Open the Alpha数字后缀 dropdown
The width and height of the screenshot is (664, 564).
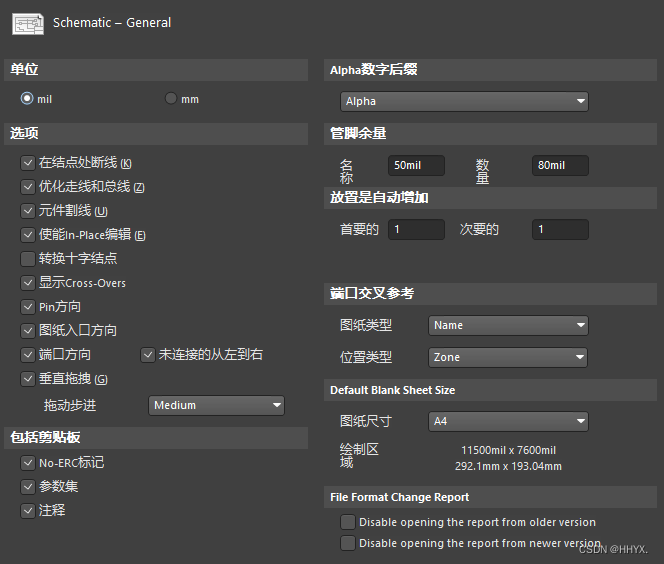[x=464, y=102]
